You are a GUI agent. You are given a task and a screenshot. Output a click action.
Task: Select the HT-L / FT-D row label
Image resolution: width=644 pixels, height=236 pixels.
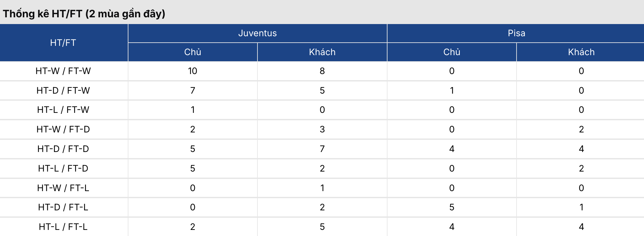(63, 168)
